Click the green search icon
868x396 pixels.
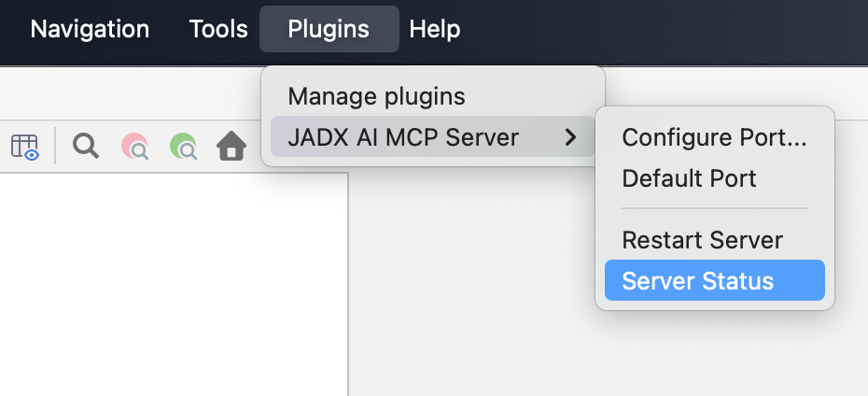183,147
